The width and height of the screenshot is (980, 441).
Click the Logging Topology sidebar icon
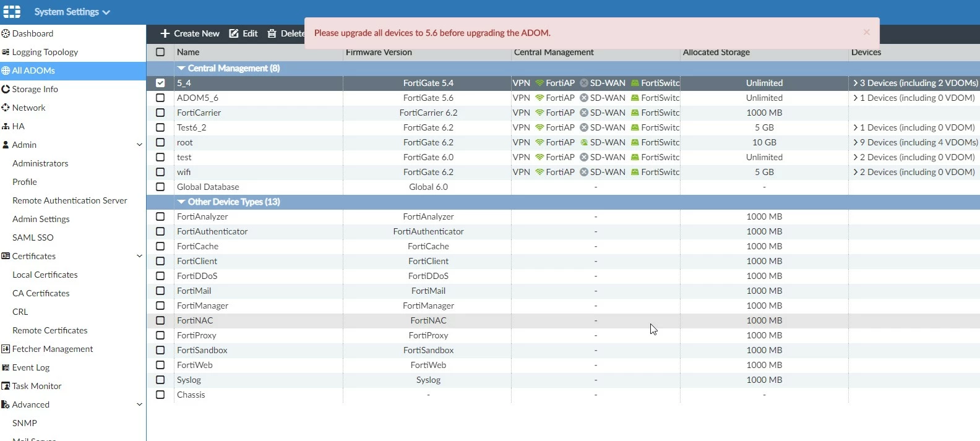point(6,52)
